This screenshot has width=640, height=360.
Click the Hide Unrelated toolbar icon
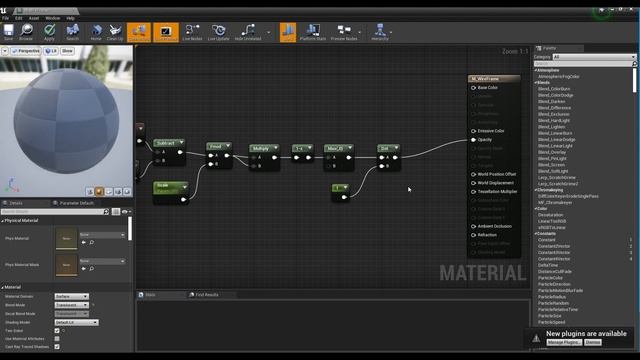click(248, 32)
